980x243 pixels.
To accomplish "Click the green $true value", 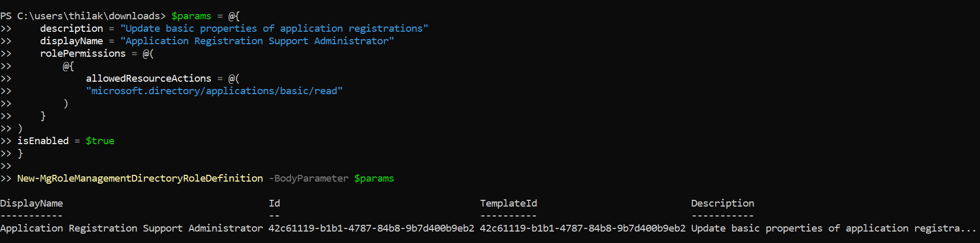I will point(100,141).
